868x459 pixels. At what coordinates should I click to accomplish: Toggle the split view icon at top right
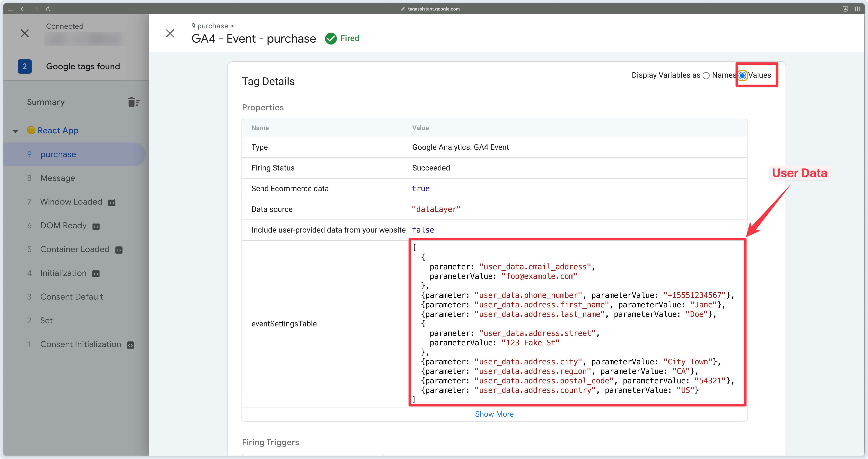point(857,9)
